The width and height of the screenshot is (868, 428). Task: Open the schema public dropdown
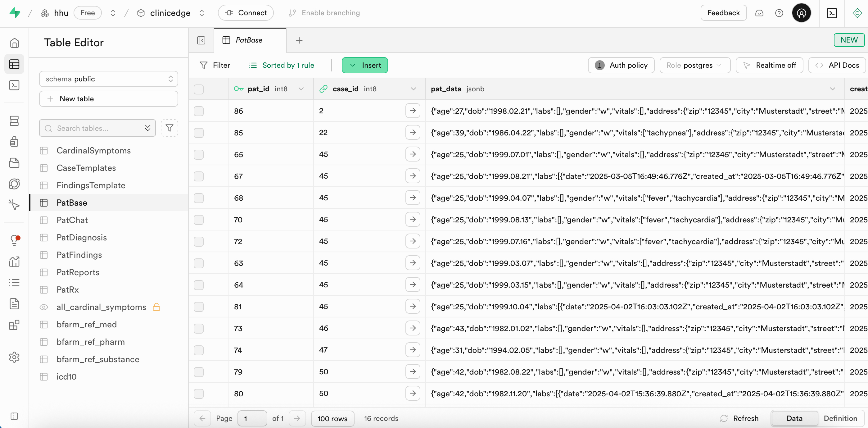(x=109, y=79)
